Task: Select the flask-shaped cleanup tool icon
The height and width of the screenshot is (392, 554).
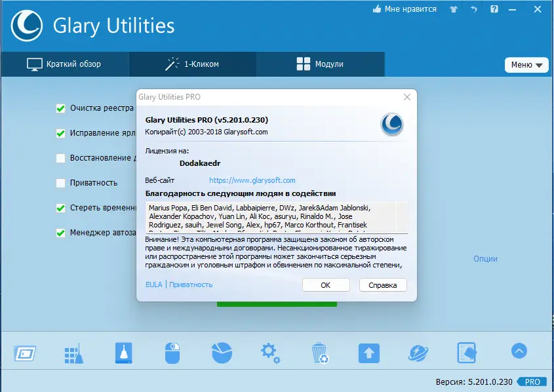Action: coord(123,352)
